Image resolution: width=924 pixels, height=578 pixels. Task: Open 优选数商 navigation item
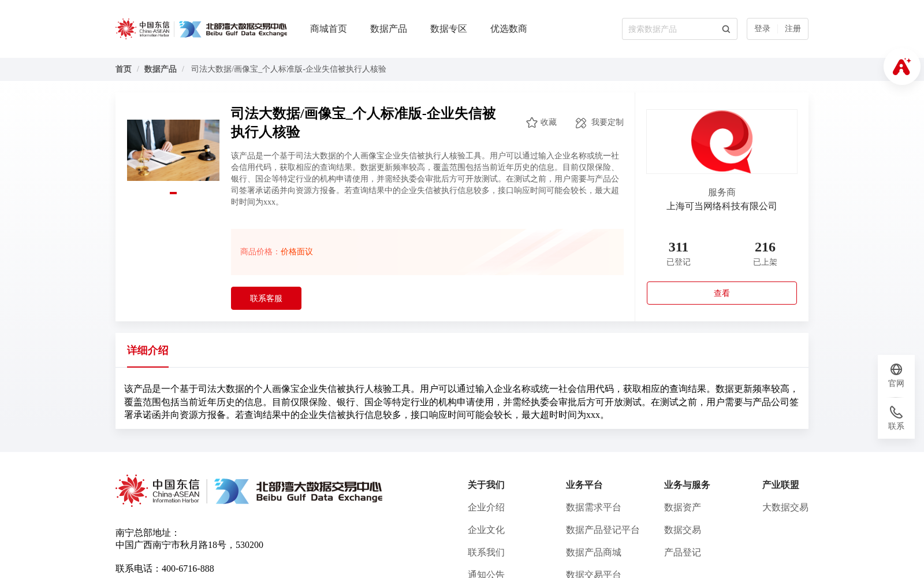pos(509,29)
